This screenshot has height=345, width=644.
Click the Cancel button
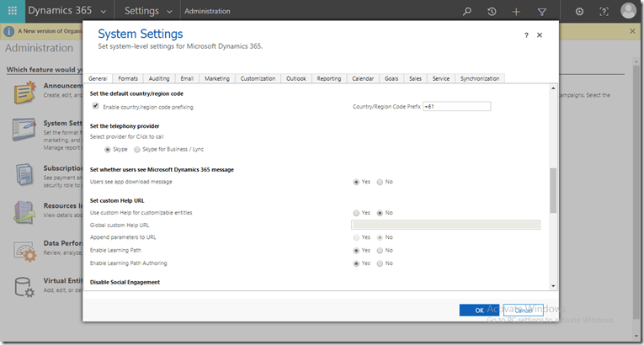[524, 310]
